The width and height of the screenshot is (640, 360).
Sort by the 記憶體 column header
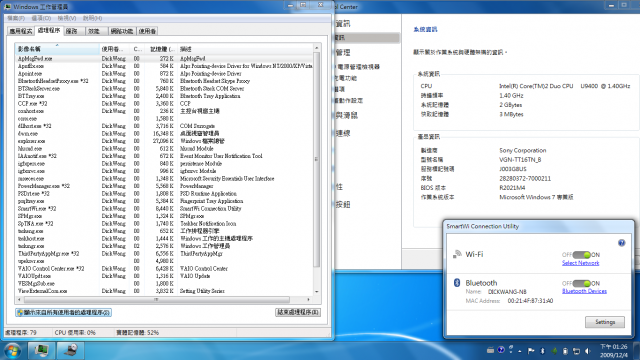161,49
